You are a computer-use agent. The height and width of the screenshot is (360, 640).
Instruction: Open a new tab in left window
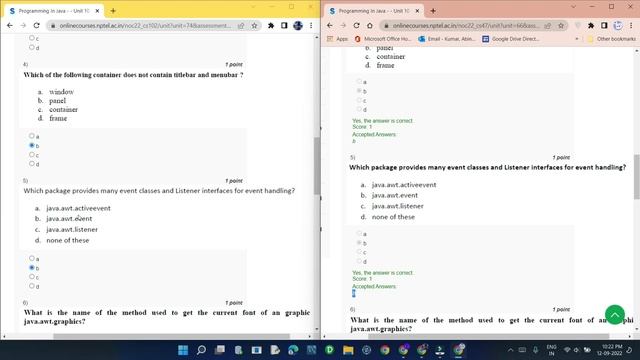113,11
